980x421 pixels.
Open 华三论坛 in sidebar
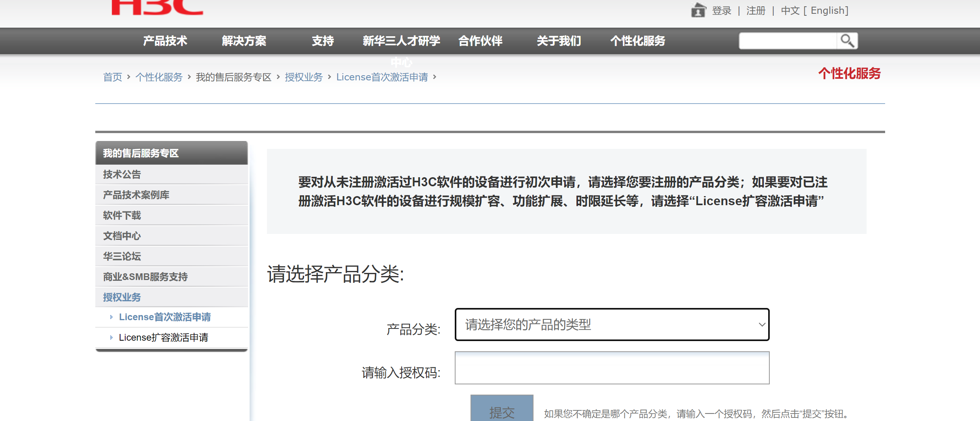pyautogui.click(x=171, y=256)
